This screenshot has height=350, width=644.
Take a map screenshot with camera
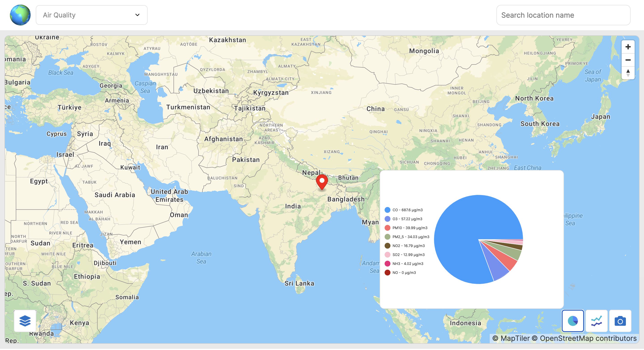[620, 321]
